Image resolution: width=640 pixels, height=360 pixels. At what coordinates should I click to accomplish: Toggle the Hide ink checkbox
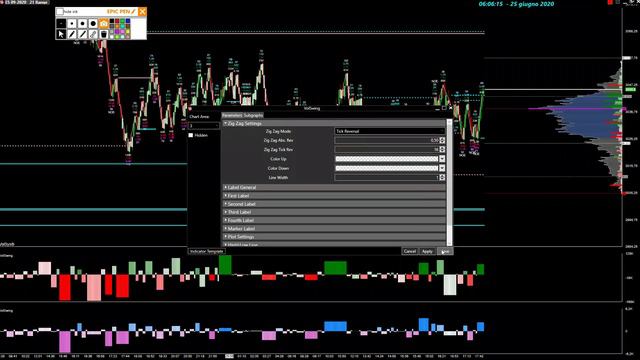pyautogui.click(x=60, y=11)
